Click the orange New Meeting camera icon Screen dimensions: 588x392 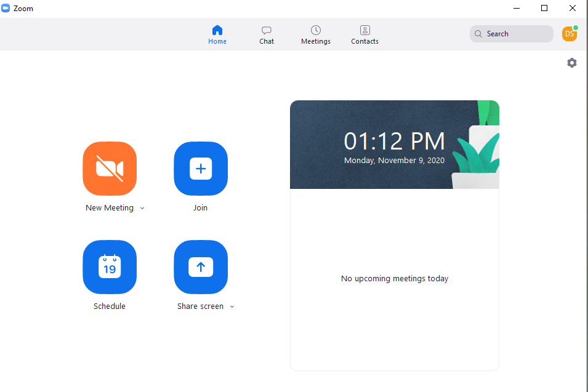110,169
